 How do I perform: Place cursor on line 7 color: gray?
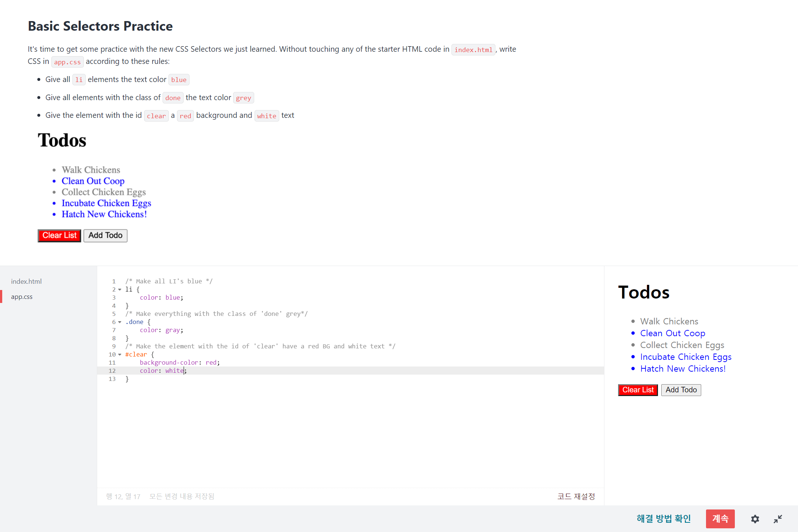[161, 330]
